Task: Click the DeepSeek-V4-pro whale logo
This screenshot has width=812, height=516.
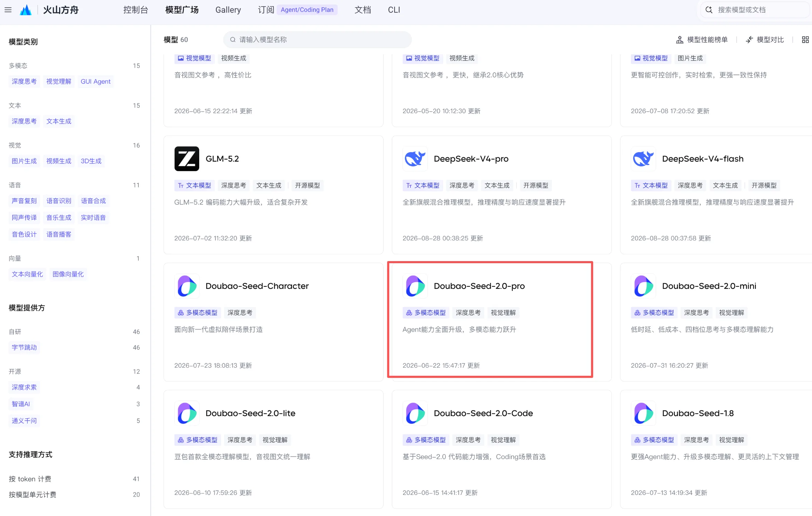Action: [x=415, y=159]
